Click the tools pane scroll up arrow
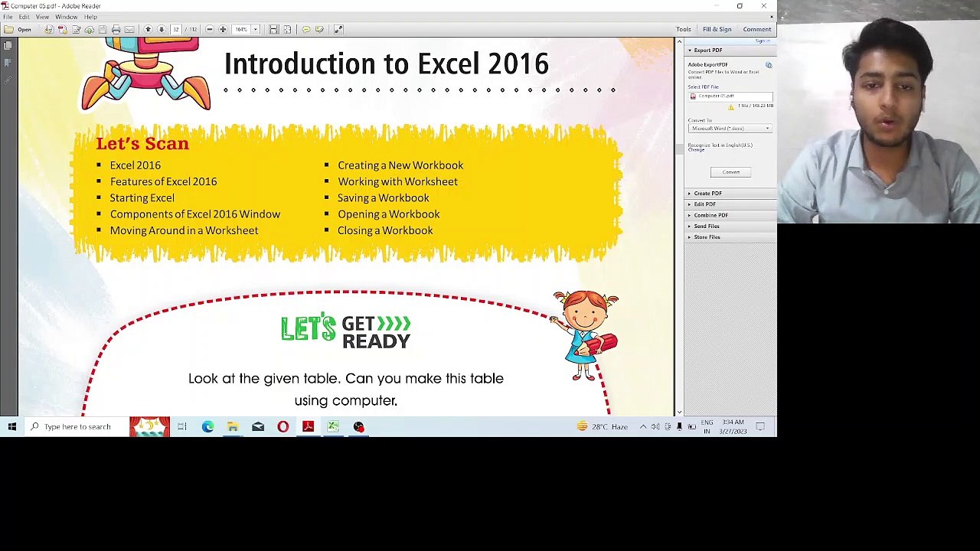 click(679, 42)
